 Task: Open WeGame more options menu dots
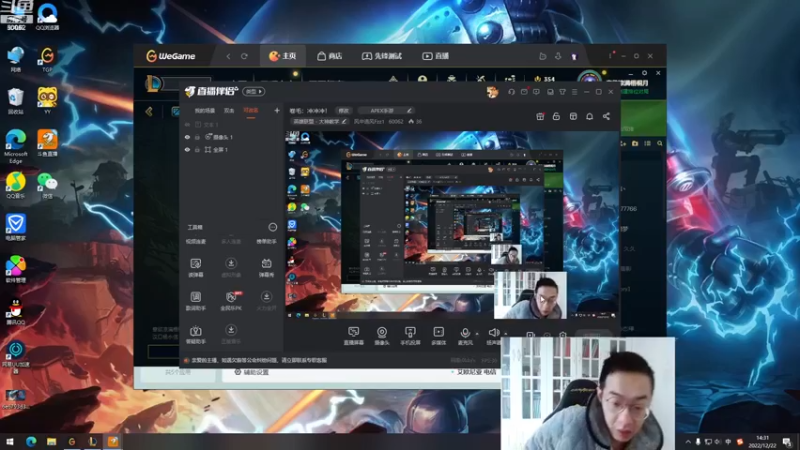click(x=610, y=56)
